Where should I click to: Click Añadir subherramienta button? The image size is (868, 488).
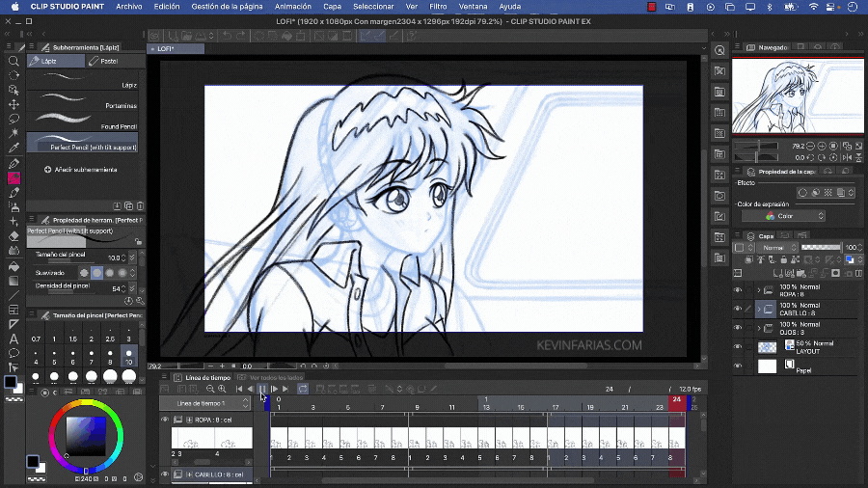pyautogui.click(x=81, y=170)
